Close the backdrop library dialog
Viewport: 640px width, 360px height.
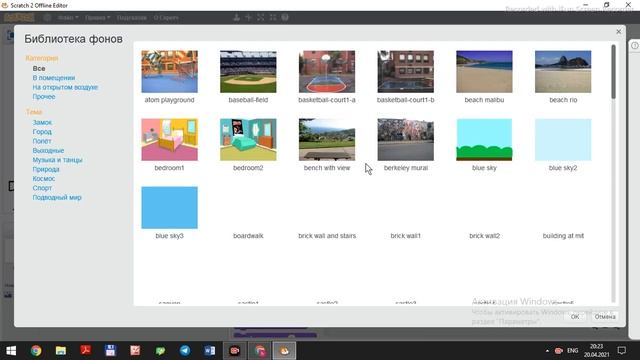pos(619,31)
